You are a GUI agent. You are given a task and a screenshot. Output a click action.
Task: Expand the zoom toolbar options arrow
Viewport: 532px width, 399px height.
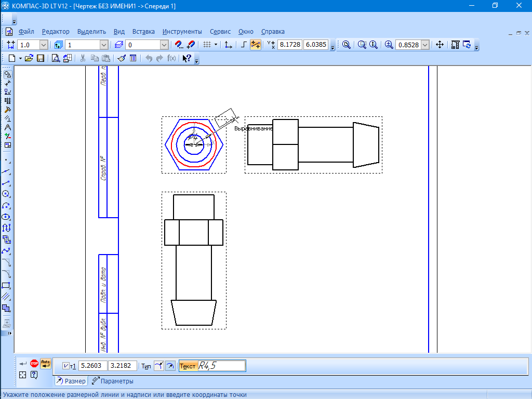pos(477,48)
